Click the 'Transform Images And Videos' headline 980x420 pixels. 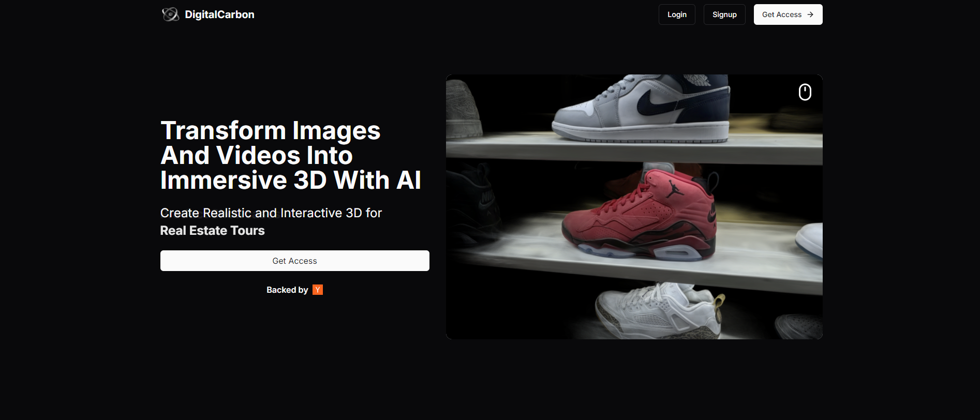[291, 155]
